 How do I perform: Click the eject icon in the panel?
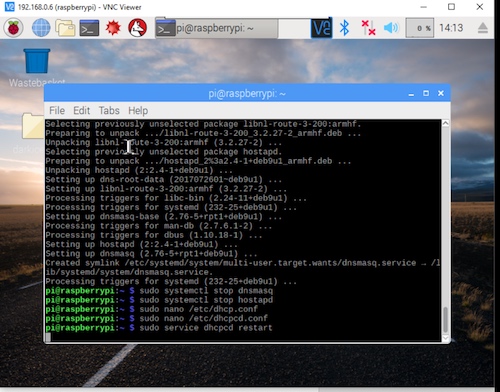pos(483,28)
